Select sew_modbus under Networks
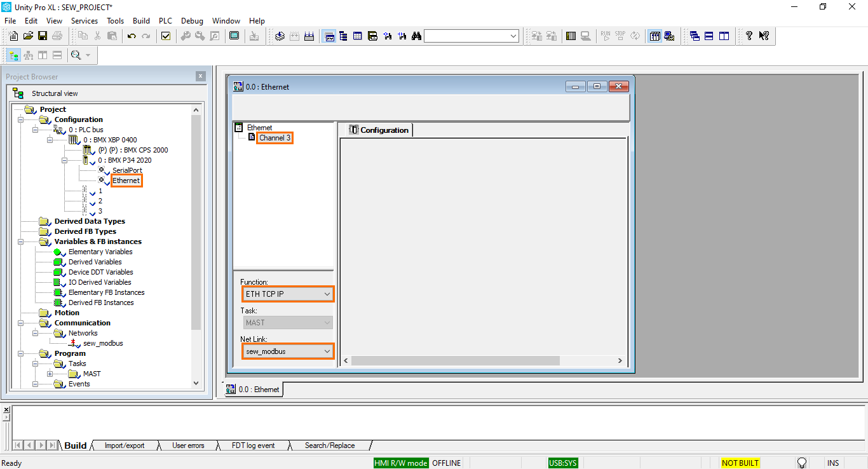The image size is (868, 469). click(103, 343)
